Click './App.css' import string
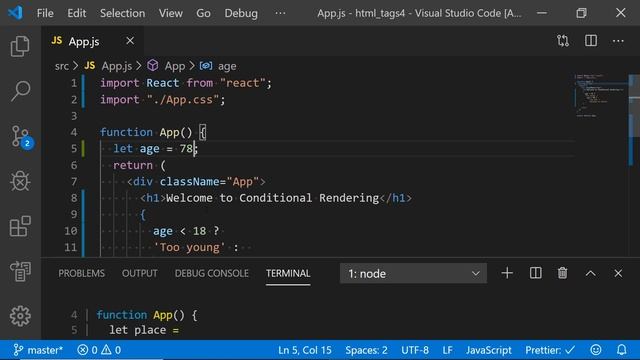The width and height of the screenshot is (640, 360). (x=183, y=100)
